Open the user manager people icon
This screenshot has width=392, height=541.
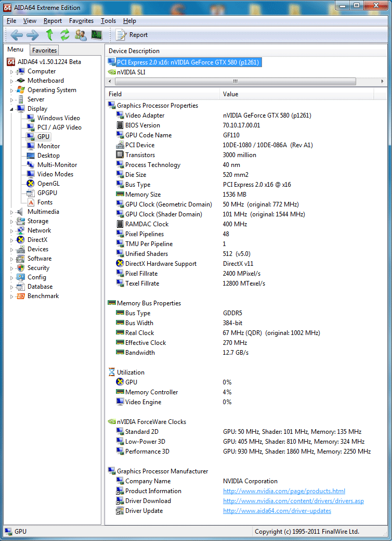pyautogui.click(x=81, y=34)
